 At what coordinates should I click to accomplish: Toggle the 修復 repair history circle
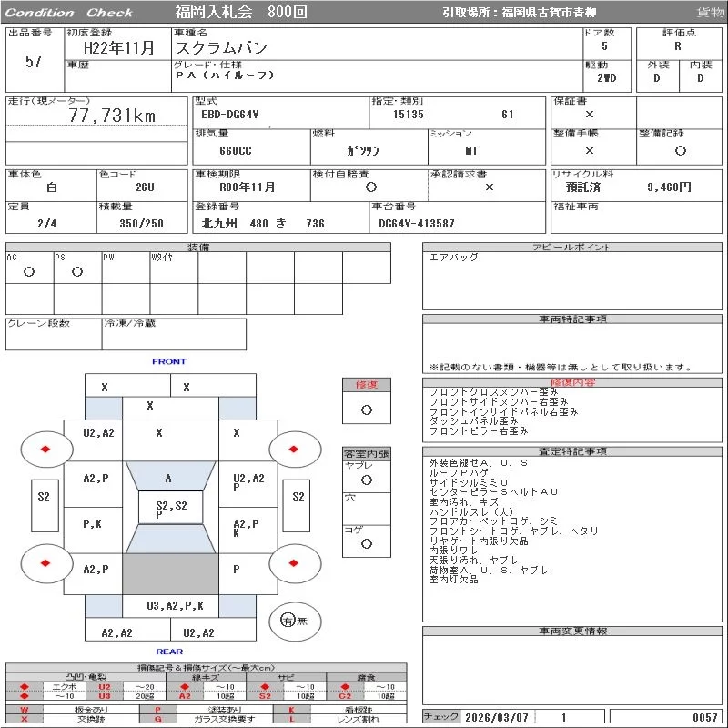point(367,409)
